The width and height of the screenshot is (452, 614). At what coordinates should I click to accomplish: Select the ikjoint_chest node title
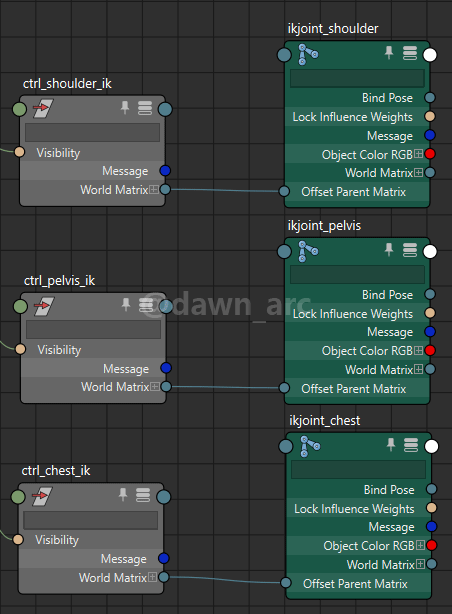pos(325,421)
